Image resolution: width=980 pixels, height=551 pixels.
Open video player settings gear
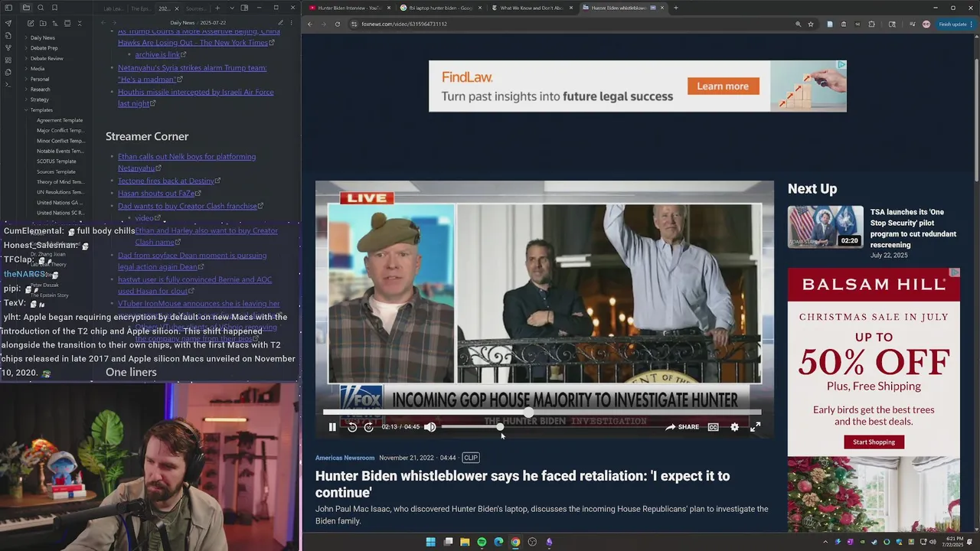click(x=734, y=427)
